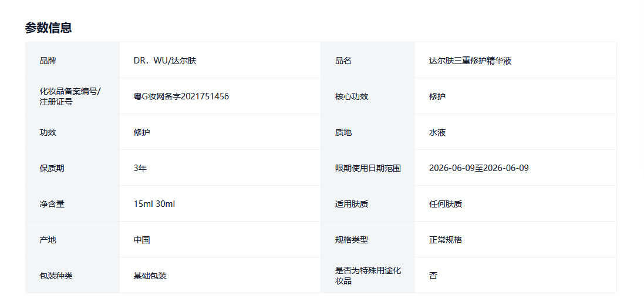The height and width of the screenshot is (308, 644).
Task: Select registration number 粤G妆网备字2021751456
Action: coord(181,96)
